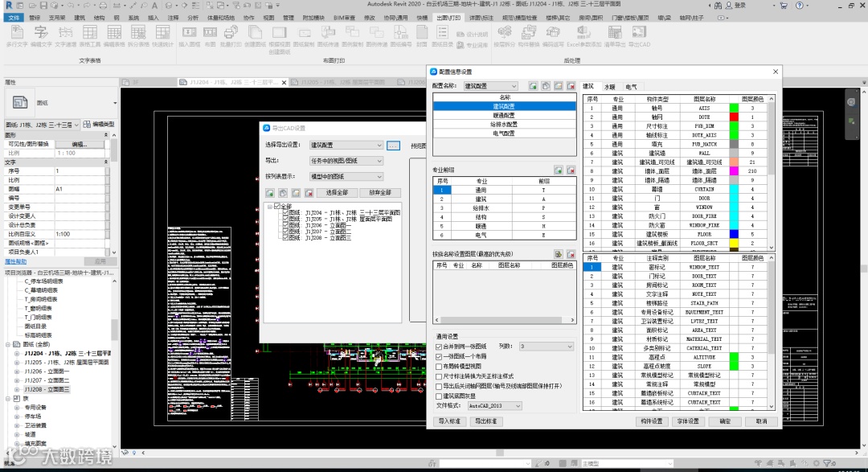
Task: Click the Save icon in quick access toolbar
Action: tap(43, 6)
